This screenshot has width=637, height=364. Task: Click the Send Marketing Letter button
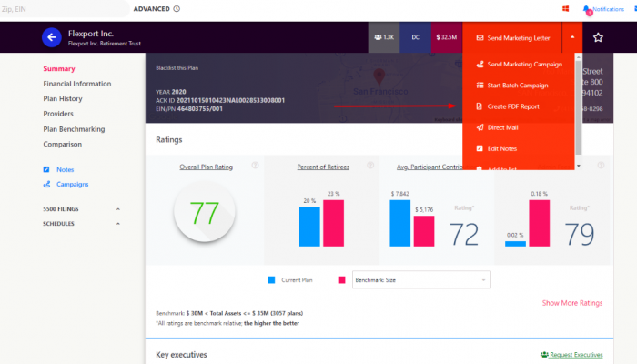point(511,38)
